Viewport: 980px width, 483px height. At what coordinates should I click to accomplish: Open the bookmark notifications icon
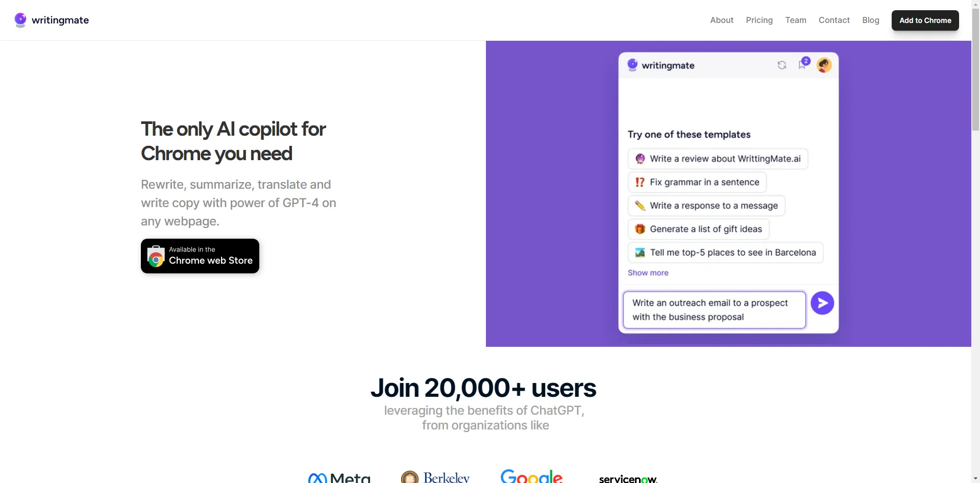click(x=802, y=65)
